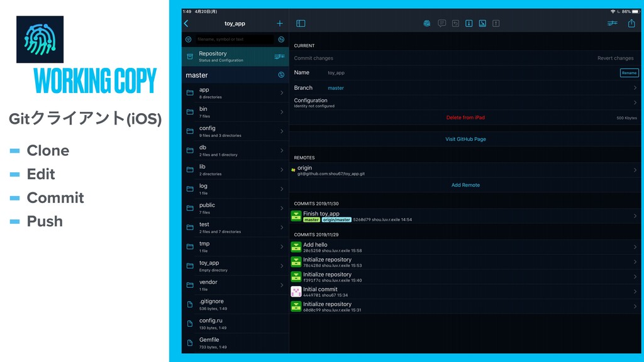644x362 pixels.
Task: Tap the Add hello commit icon
Action: [296, 246]
